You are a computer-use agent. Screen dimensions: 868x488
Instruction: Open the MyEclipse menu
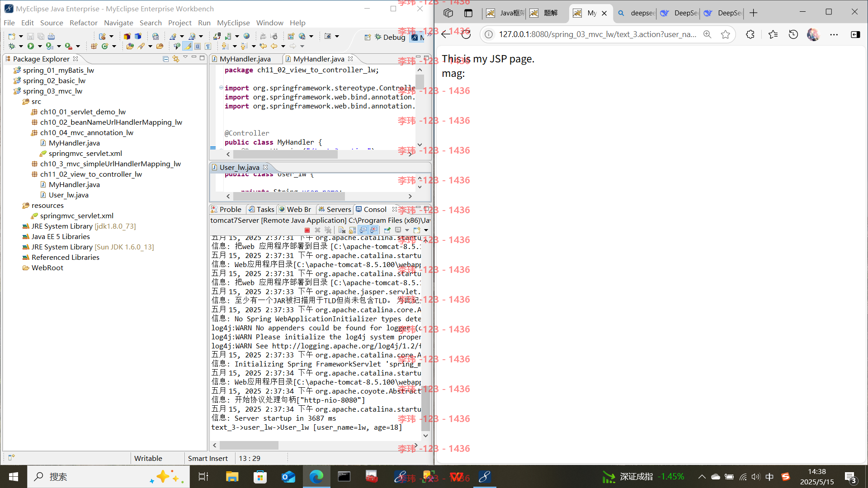233,23
